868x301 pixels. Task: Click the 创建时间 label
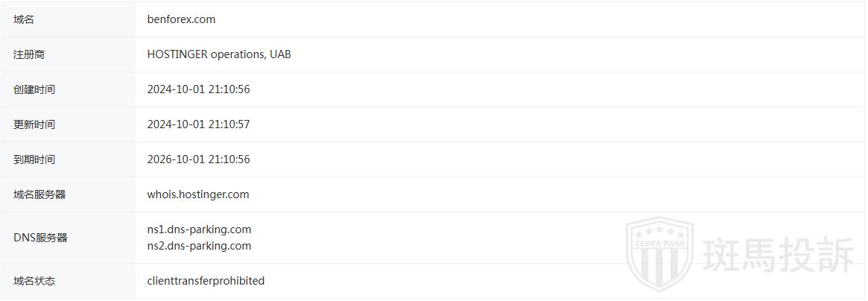34,89
